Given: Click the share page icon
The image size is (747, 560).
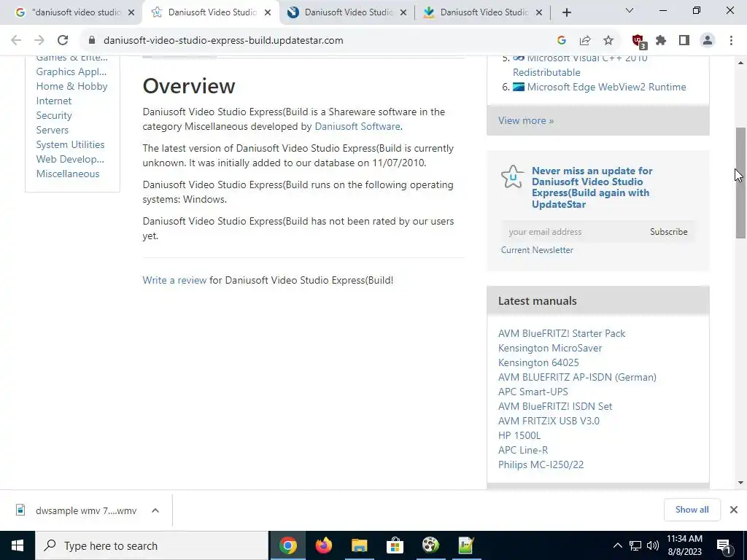Looking at the screenshot, I should pos(585,41).
